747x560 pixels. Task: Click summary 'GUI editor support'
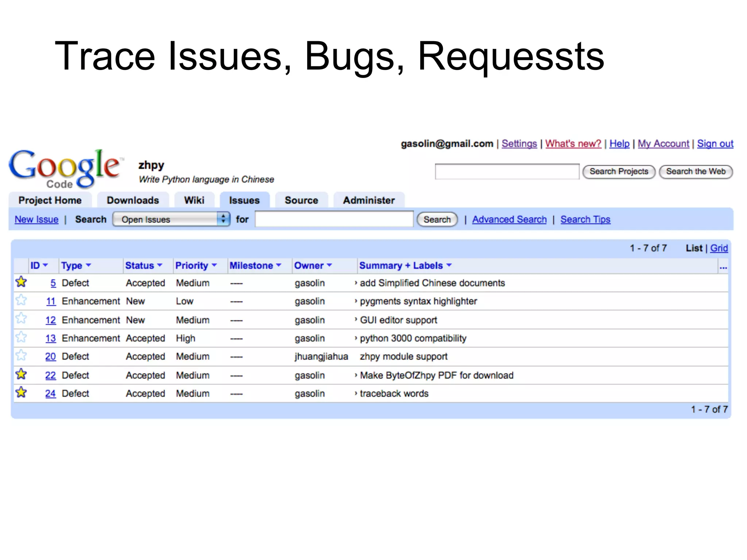click(x=398, y=320)
